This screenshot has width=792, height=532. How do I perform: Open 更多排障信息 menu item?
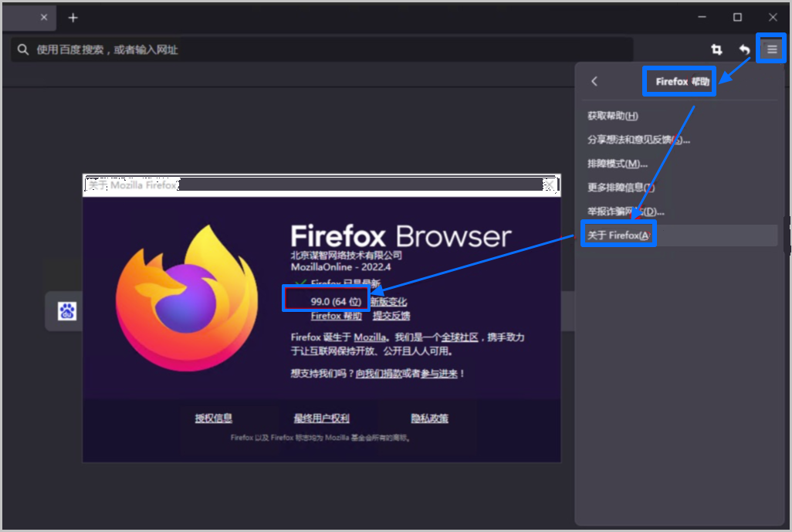pyautogui.click(x=621, y=188)
